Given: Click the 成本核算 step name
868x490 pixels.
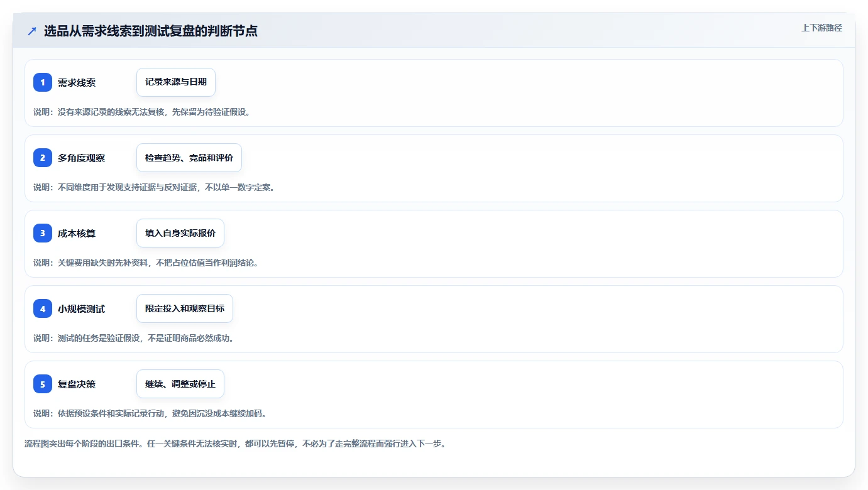Looking at the screenshot, I should [77, 233].
